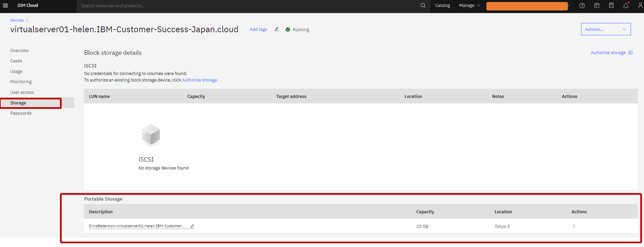
Task: Select Usage in the sidebar
Action: (16, 71)
